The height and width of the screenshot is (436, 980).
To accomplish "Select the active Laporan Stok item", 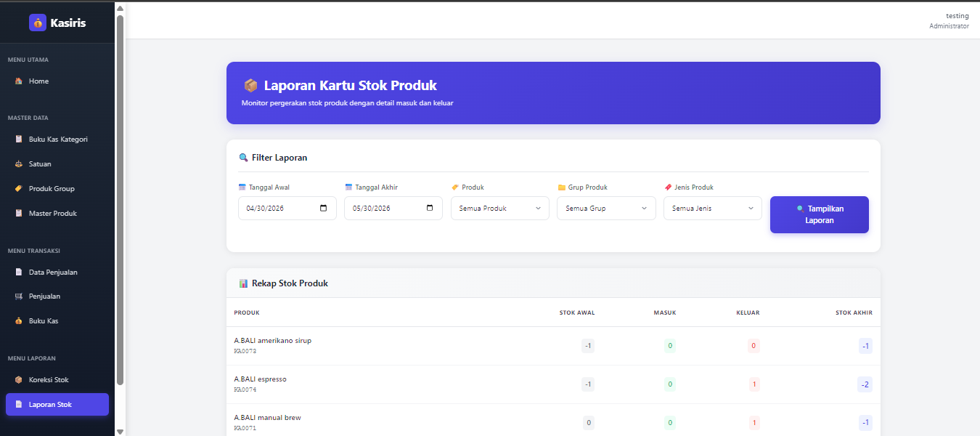I will (x=57, y=405).
